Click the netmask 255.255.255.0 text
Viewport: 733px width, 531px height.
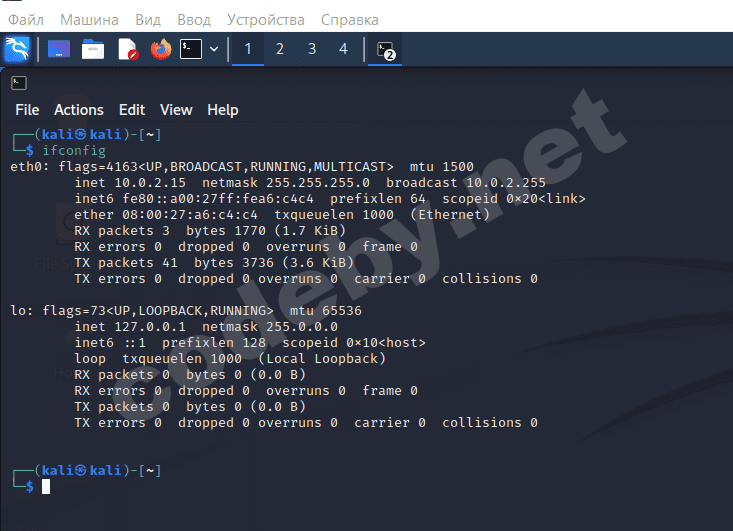coord(286,182)
